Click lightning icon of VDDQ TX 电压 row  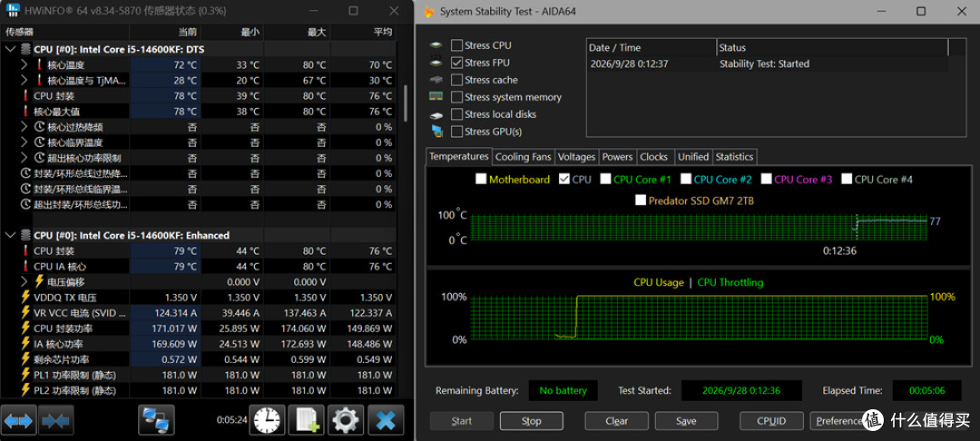(x=25, y=297)
